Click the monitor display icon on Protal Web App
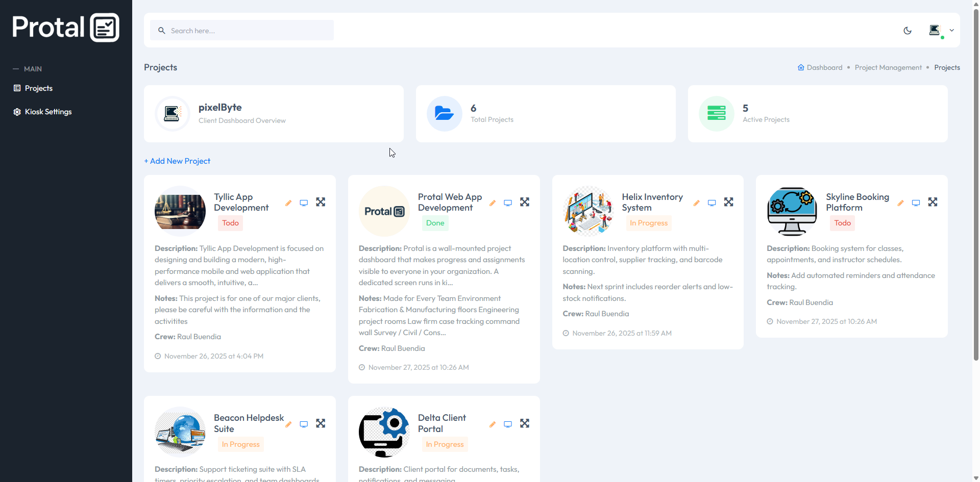This screenshot has width=980, height=482. click(507, 202)
